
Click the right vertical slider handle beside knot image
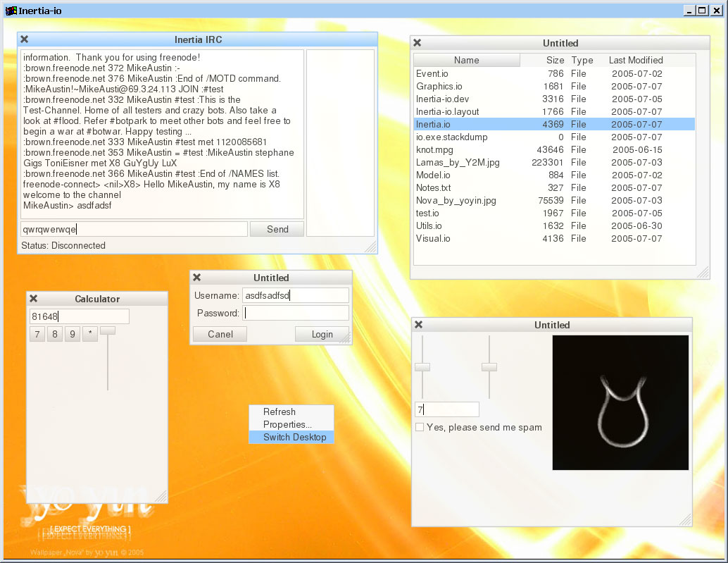click(x=489, y=367)
